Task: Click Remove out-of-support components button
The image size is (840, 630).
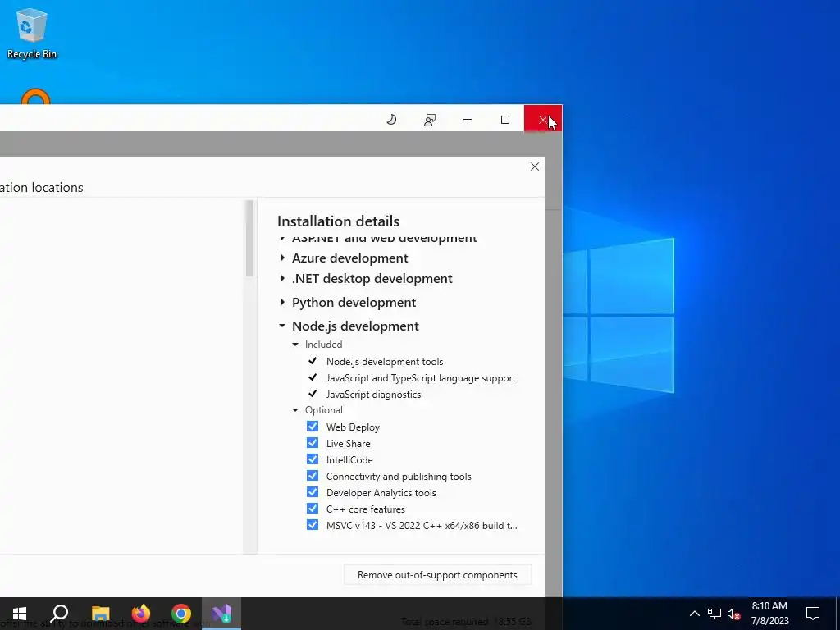Action: tap(438, 575)
